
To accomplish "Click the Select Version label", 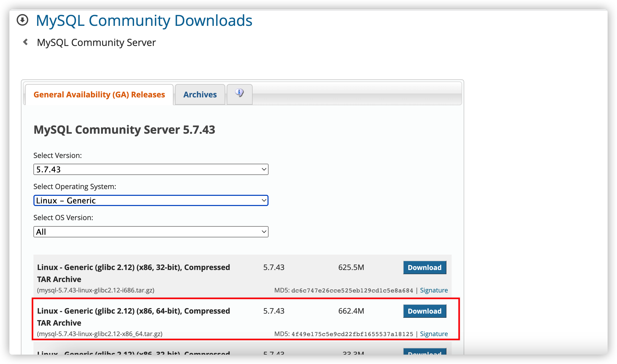I will [x=58, y=156].
